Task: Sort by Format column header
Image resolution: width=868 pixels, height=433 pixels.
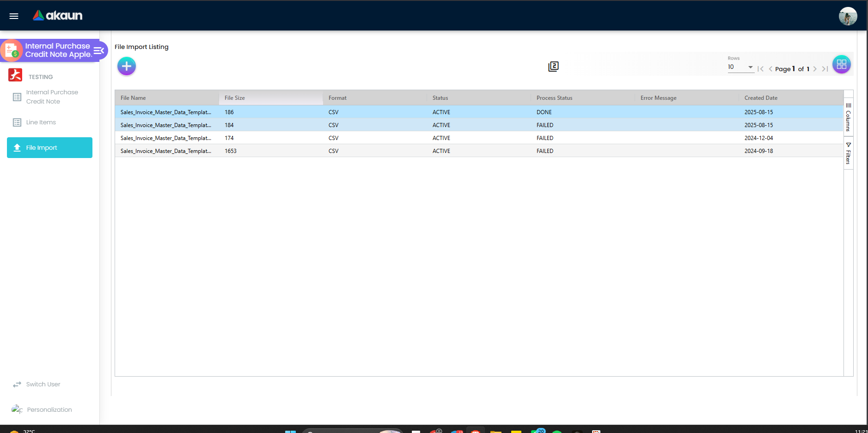Action: pyautogui.click(x=375, y=98)
